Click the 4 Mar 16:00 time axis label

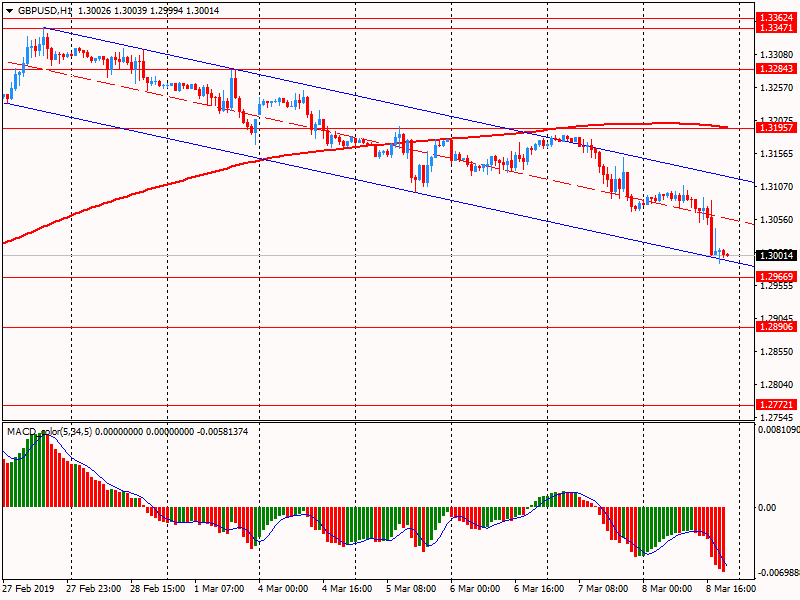pyautogui.click(x=347, y=589)
